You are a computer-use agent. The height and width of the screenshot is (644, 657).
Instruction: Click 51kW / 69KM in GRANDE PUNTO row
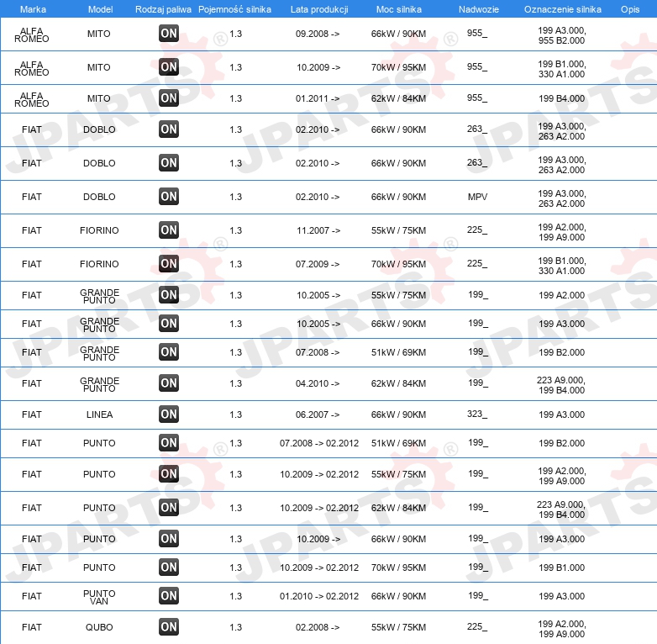point(398,352)
